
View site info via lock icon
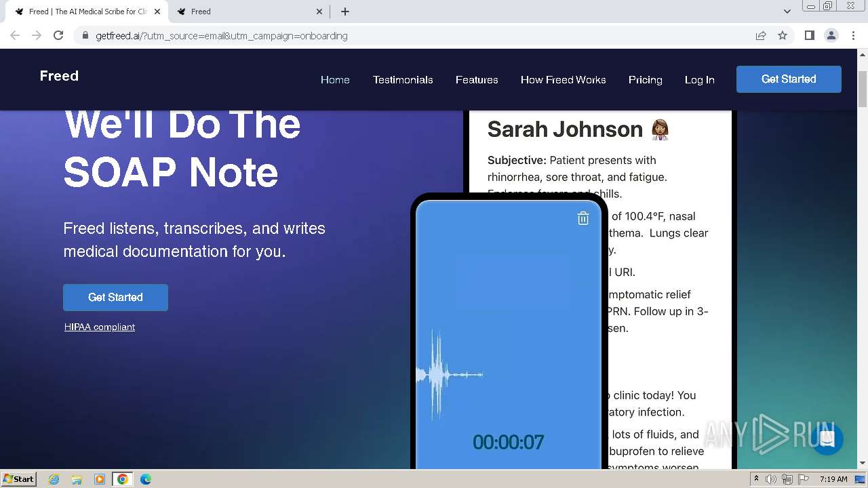(x=85, y=35)
